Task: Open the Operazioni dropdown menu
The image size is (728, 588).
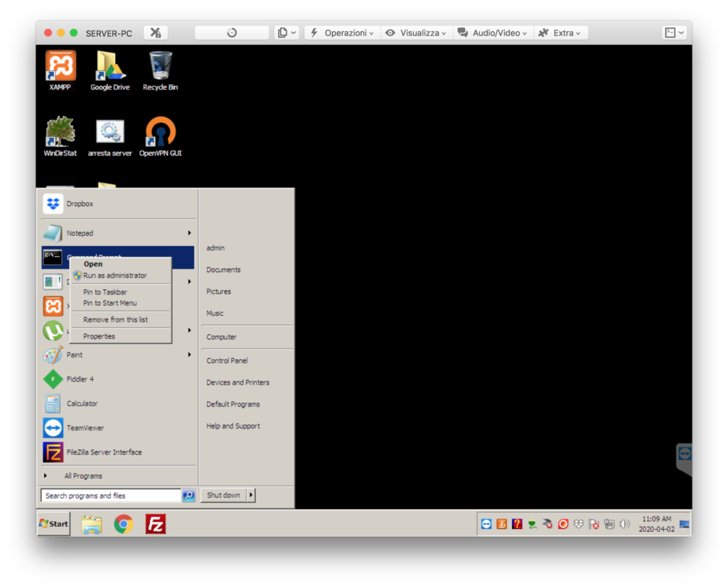Action: (x=342, y=33)
